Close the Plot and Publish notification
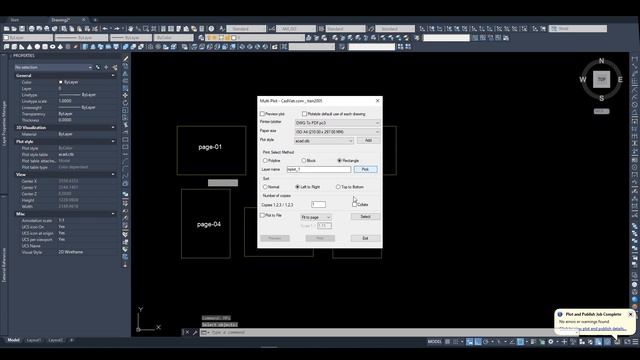The width and height of the screenshot is (640, 360). (631, 314)
